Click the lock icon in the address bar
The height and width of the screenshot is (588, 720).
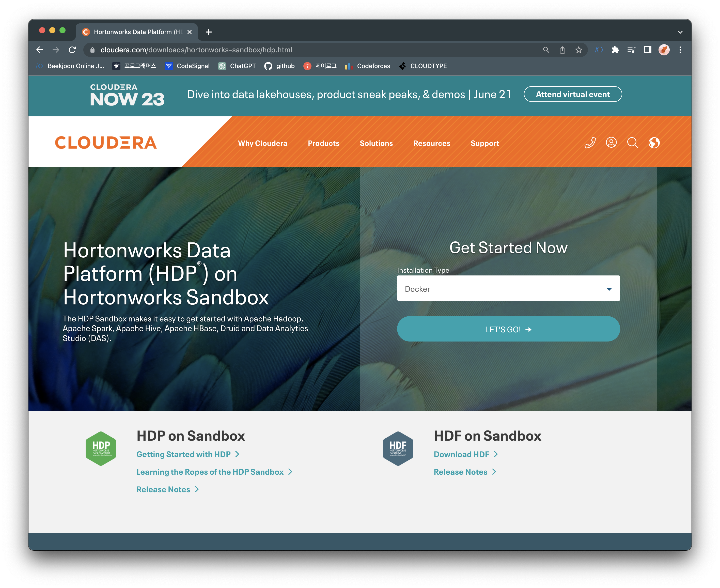[92, 50]
